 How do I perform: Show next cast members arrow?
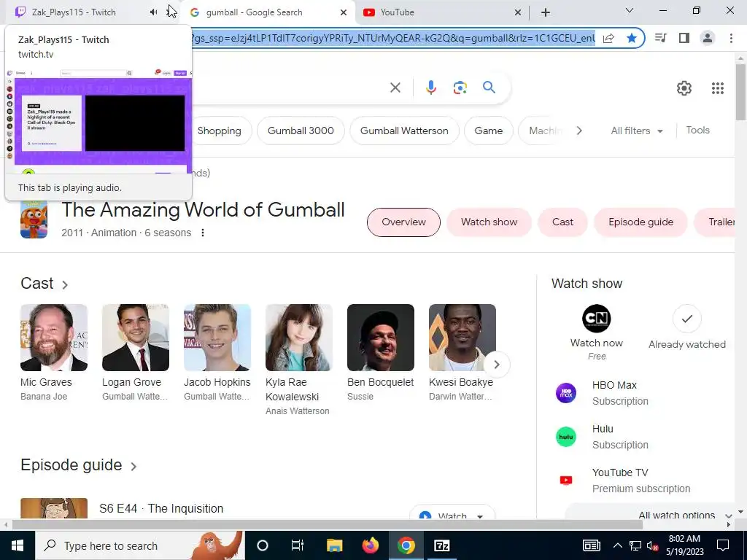pos(496,365)
